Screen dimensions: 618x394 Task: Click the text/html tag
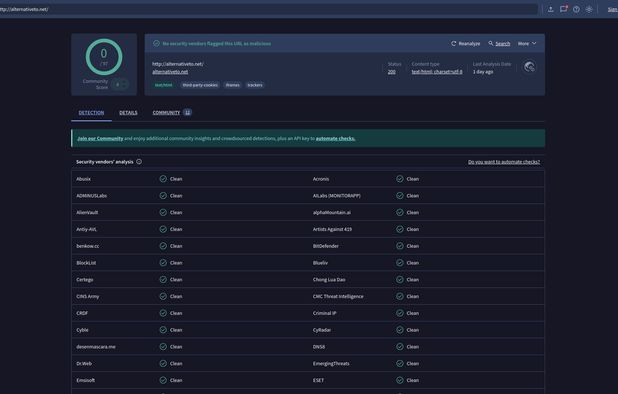tap(163, 85)
